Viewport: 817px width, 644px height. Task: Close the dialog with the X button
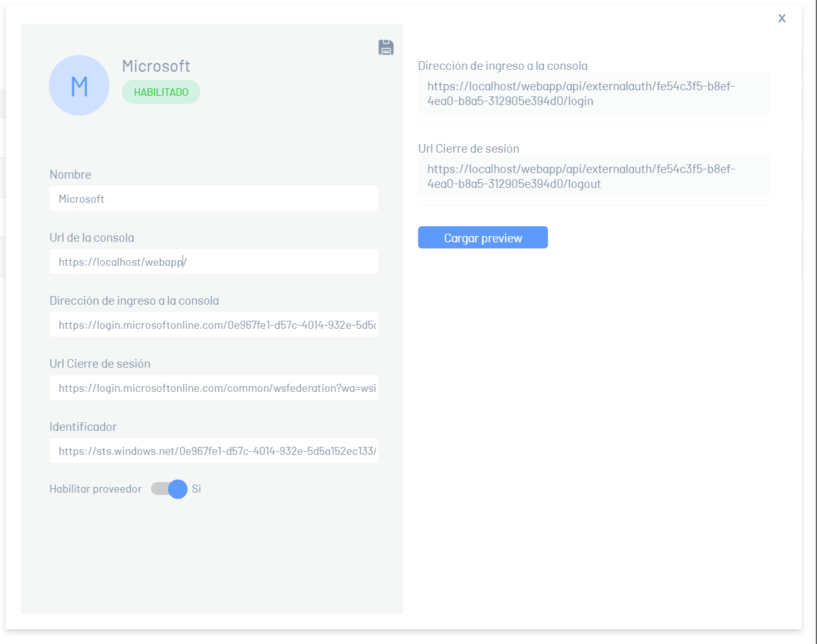(x=782, y=19)
